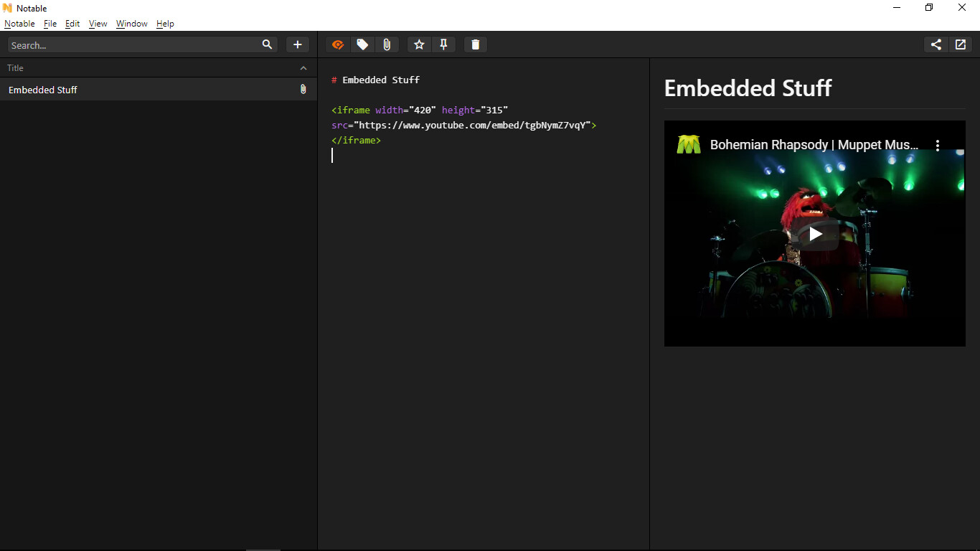
Task: Open the Edit menu
Action: pos(72,24)
